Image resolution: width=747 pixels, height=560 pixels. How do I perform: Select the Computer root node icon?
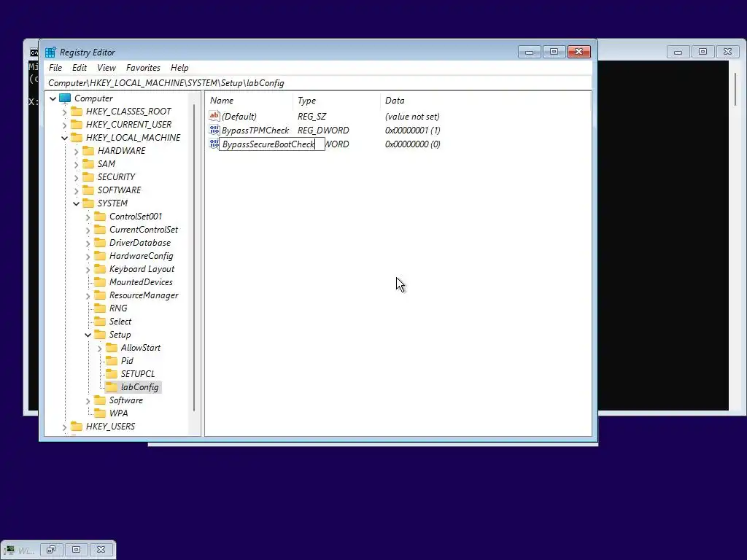pos(65,98)
